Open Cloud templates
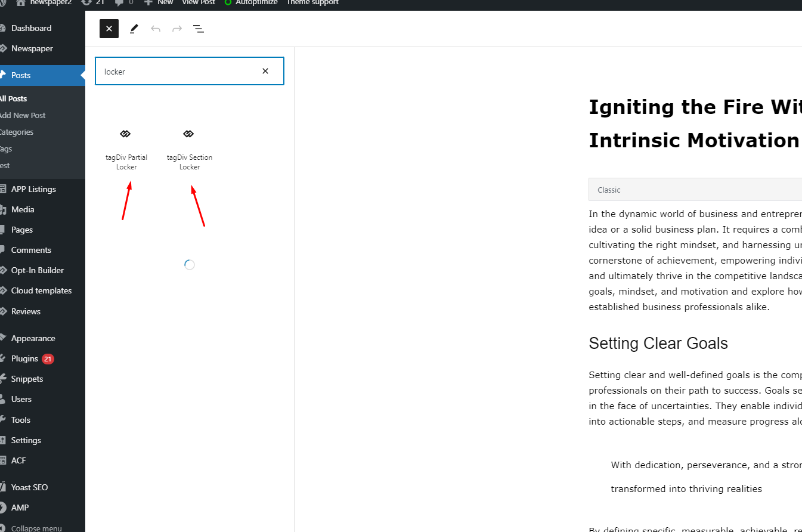Image resolution: width=802 pixels, height=532 pixels. click(x=41, y=290)
